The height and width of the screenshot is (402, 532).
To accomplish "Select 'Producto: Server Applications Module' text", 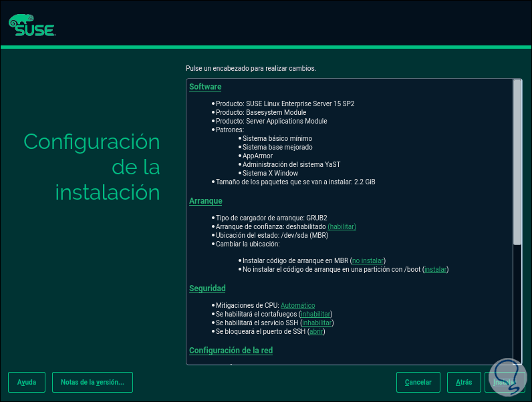I will pos(271,122).
